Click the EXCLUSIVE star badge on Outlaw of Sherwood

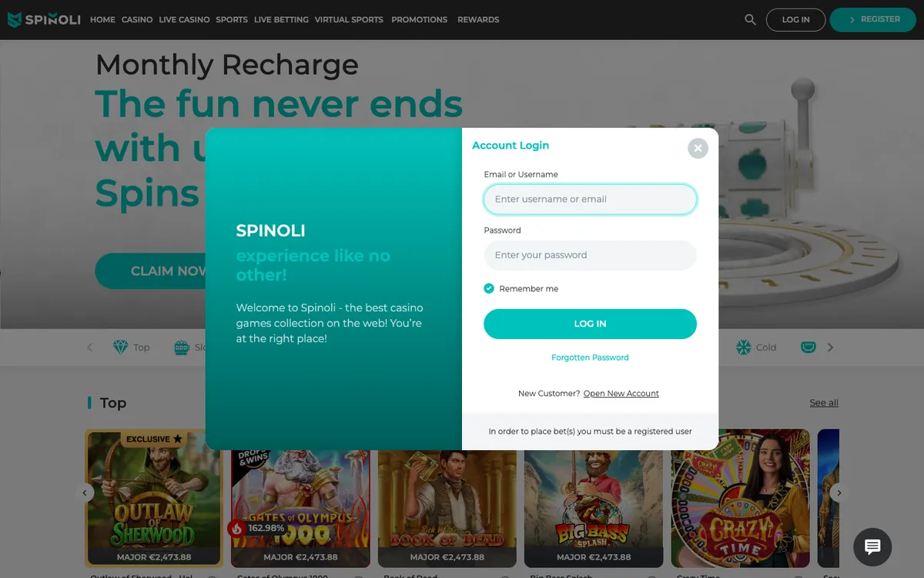click(155, 439)
